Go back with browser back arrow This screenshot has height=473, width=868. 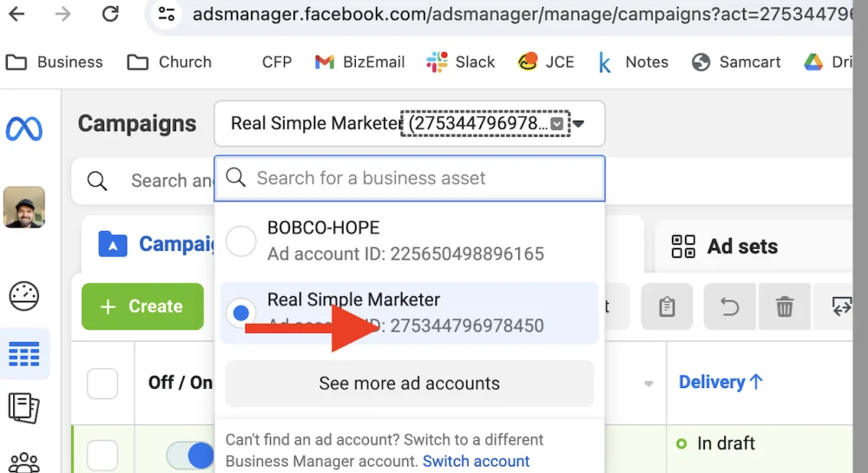16,14
